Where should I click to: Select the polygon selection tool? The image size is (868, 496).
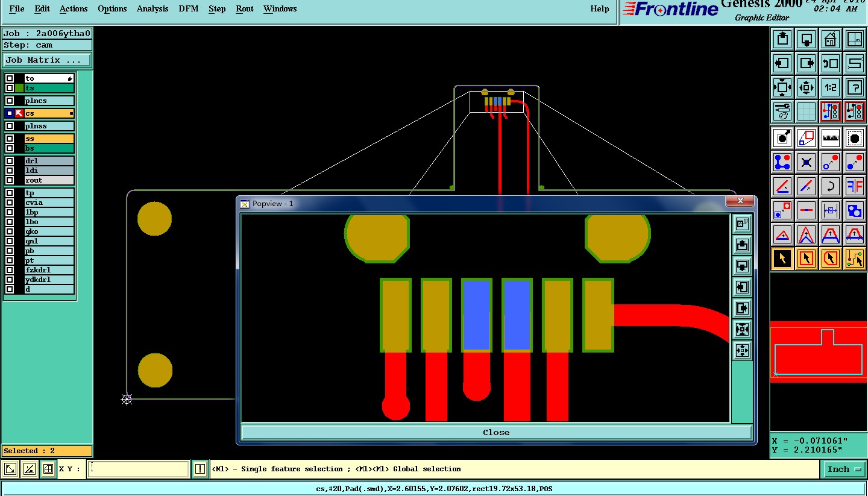[831, 259]
